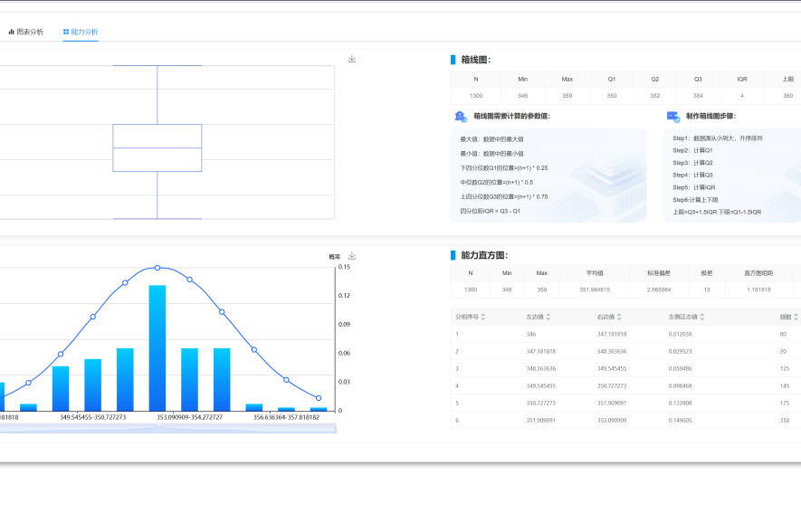This screenshot has height=532, width=801.
Task: Click frequency 145 in group row 4
Action: coord(785,386)
